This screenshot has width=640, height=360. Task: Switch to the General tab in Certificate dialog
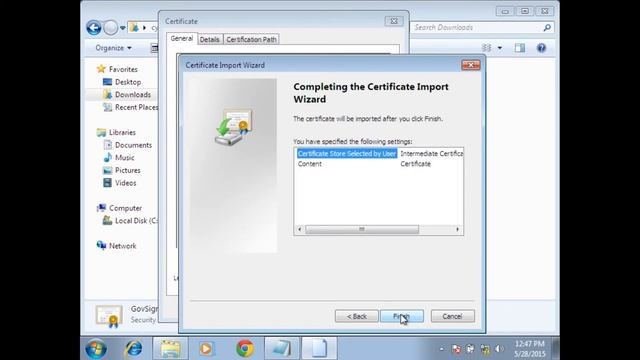coord(182,38)
